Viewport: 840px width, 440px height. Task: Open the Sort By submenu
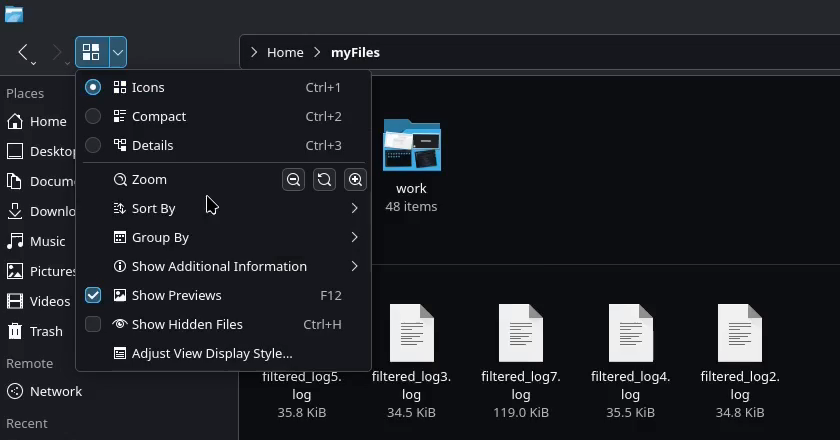coord(223,208)
